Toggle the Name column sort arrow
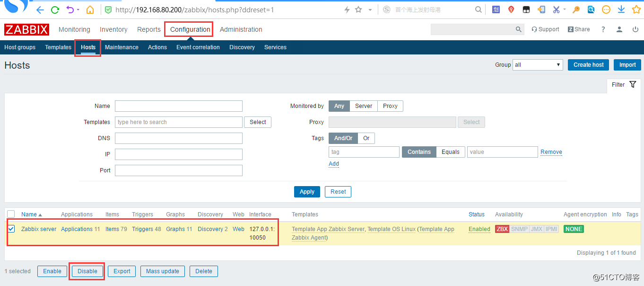The image size is (644, 286). (x=39, y=214)
